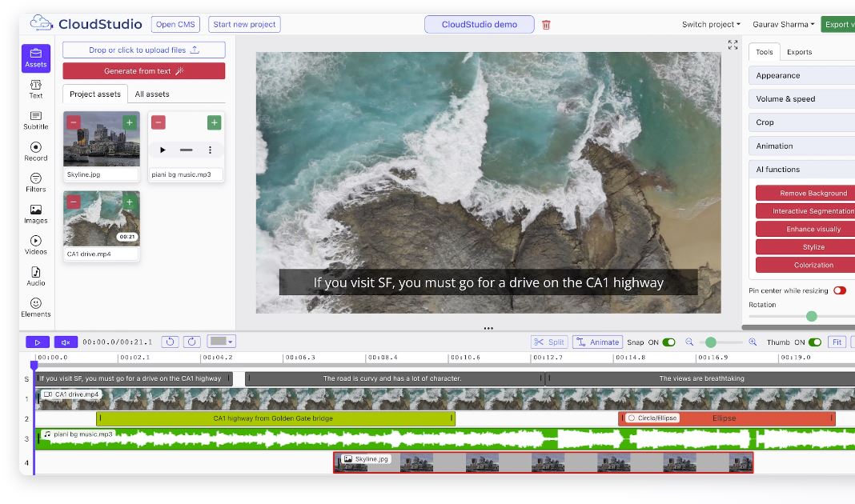Switch to the Exports tab

click(x=799, y=52)
